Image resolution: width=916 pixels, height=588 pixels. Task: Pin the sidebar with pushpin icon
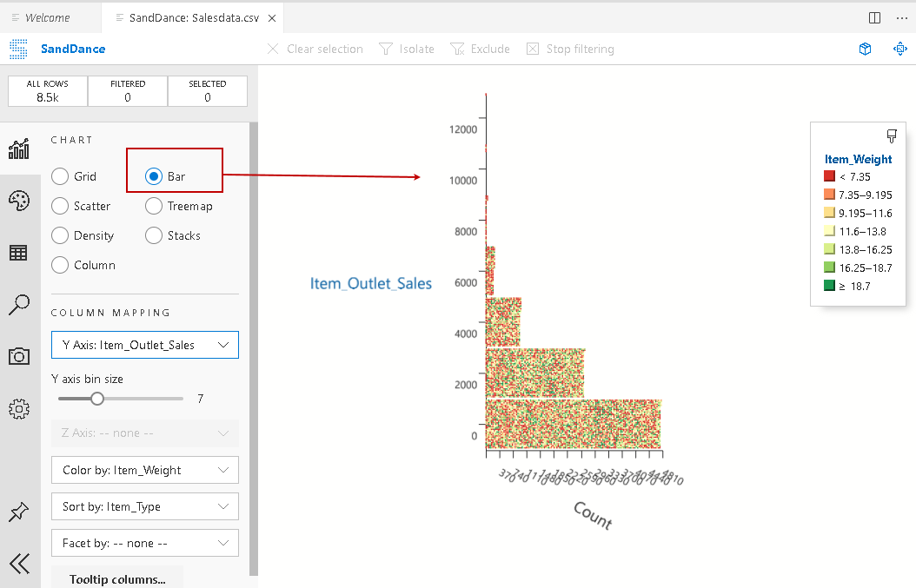[x=19, y=512]
